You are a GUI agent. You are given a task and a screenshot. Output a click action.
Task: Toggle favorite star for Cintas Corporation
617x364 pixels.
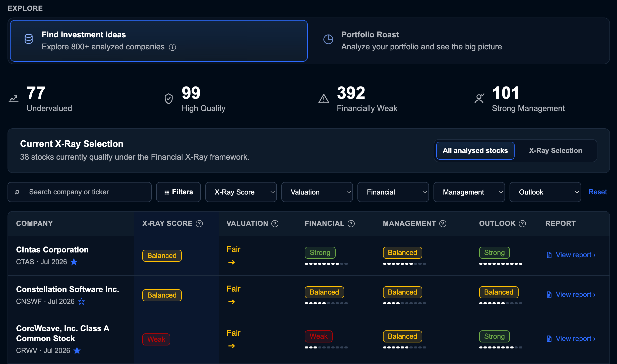click(x=74, y=262)
